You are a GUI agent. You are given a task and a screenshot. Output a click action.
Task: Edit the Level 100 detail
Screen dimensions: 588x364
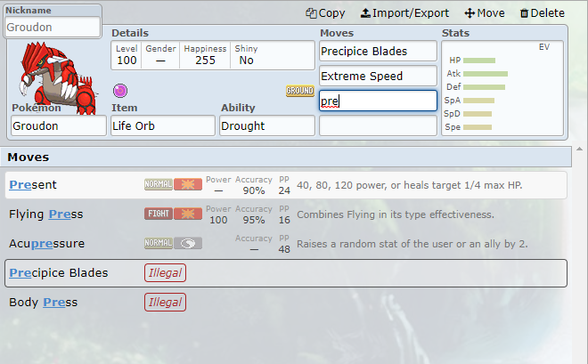pyautogui.click(x=127, y=55)
